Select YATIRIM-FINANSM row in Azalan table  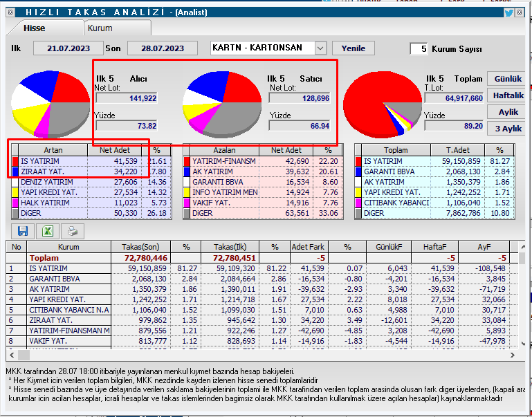click(x=264, y=161)
